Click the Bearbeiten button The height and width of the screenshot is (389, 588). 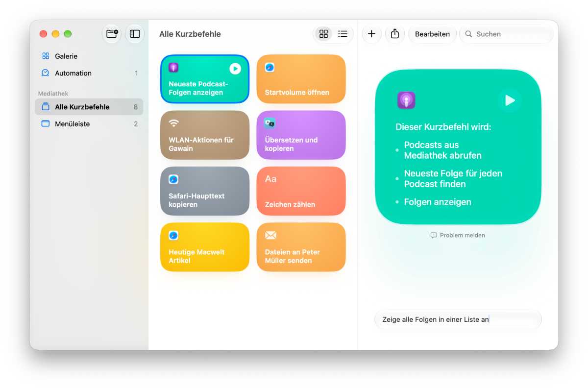coord(432,34)
